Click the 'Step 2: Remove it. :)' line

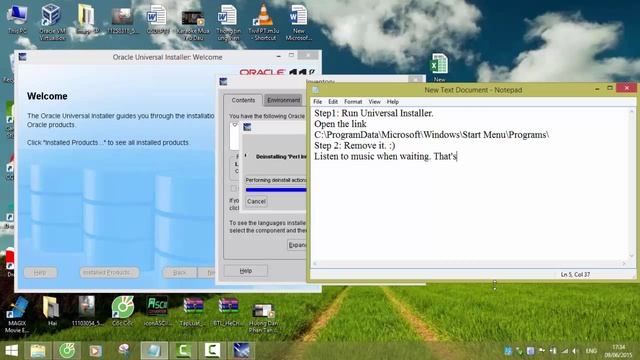point(354,145)
